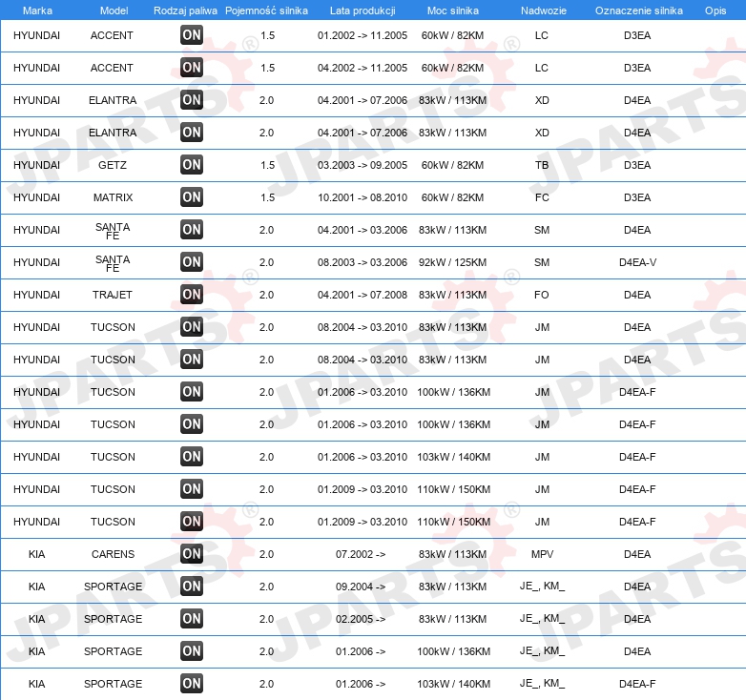Select the CARENS model cell

point(113,554)
